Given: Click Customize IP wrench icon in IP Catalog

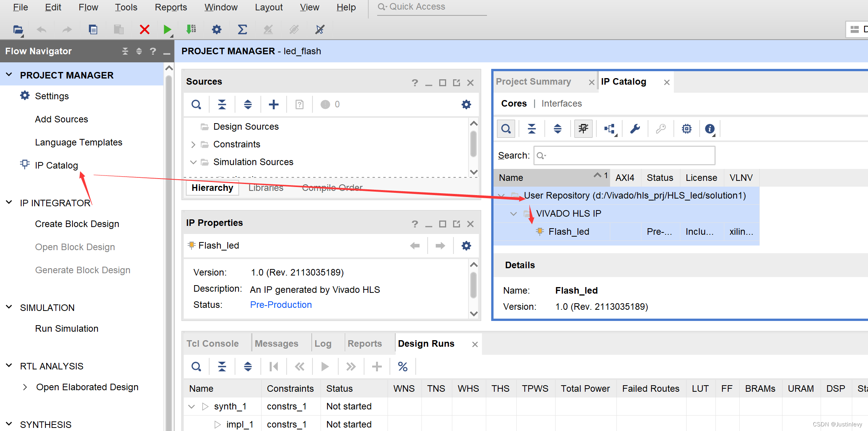Looking at the screenshot, I should tap(635, 129).
